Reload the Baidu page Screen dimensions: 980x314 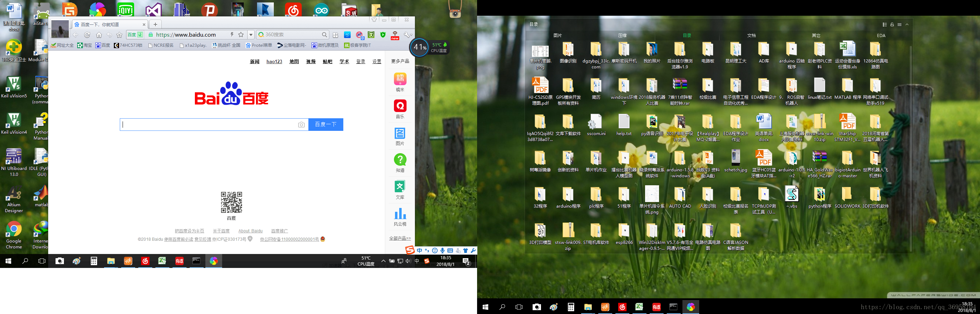(x=87, y=35)
